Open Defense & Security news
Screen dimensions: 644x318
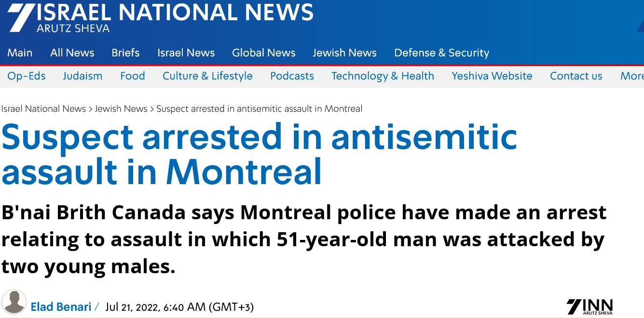[441, 53]
